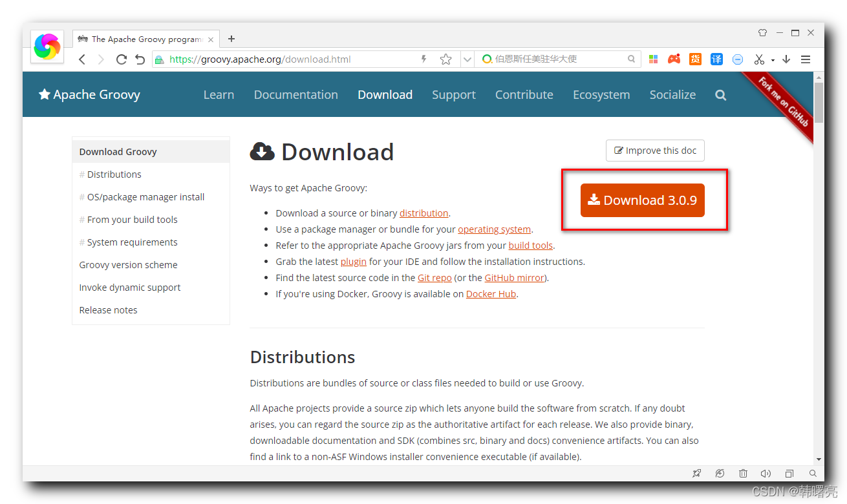Screen dimensions: 847x504
Task: Open the Ecosystem nav item
Action: point(601,94)
